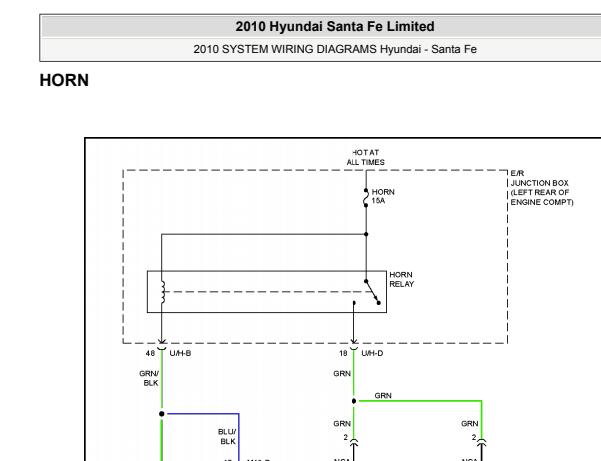The width and height of the screenshot is (601, 461).
Task: Click the "U/H-B" connector label
Action: 180,353
